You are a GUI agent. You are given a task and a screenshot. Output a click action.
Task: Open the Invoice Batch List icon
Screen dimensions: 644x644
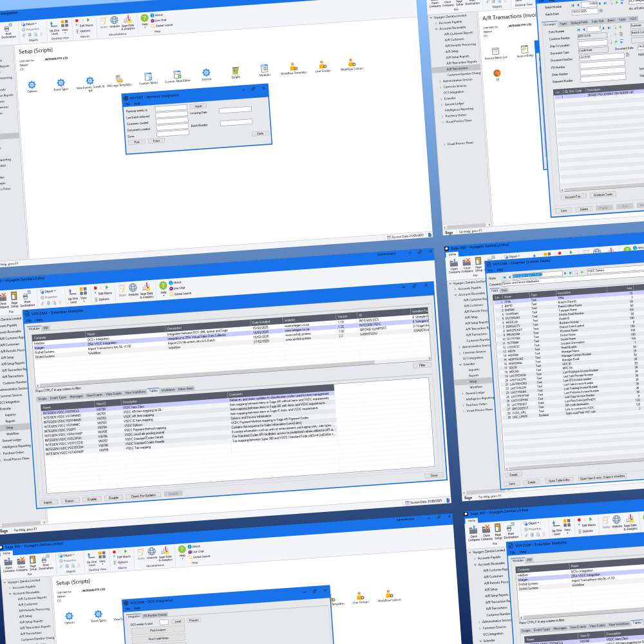pyautogui.click(x=496, y=51)
